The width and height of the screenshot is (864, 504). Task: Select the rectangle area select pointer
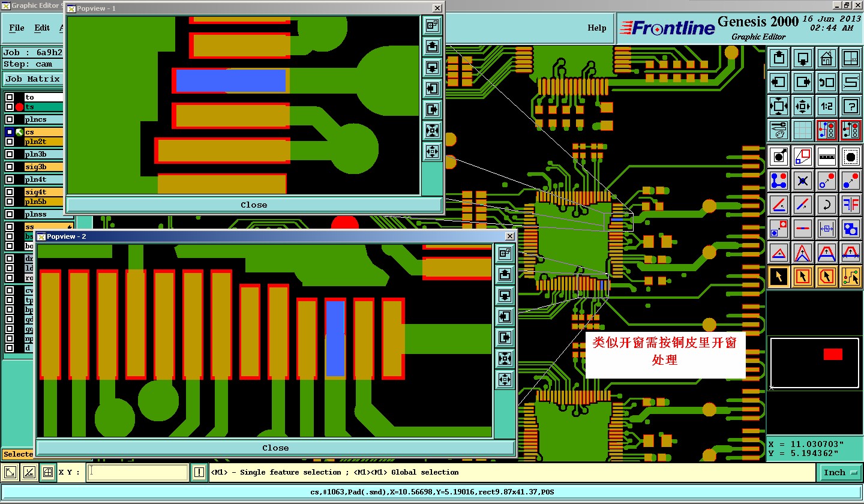pos(803,277)
